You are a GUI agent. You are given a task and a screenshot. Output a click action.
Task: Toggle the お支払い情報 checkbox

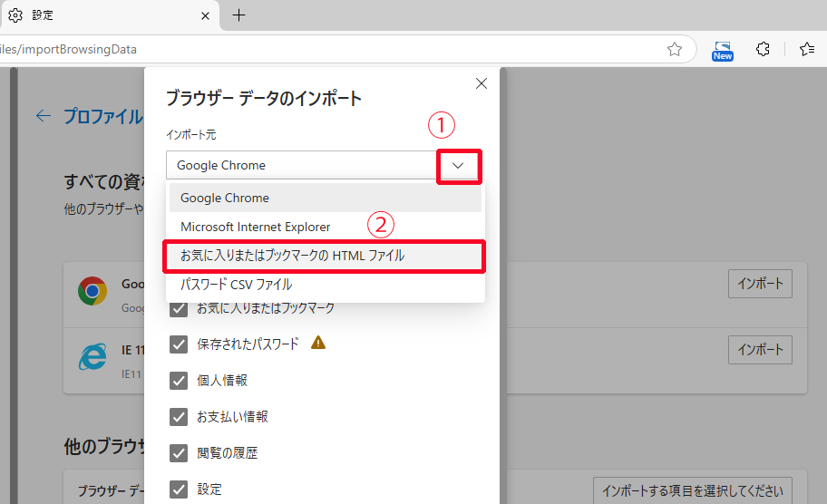[x=179, y=417]
